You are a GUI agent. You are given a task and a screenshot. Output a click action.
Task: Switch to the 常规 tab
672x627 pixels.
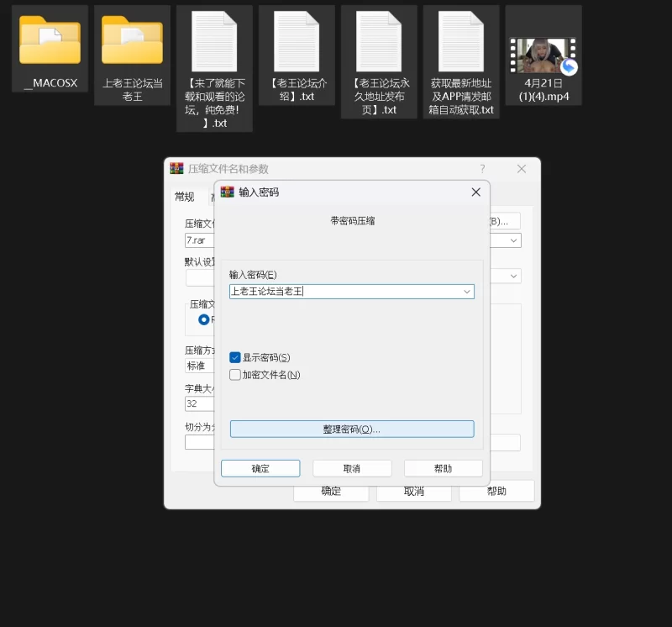[184, 197]
